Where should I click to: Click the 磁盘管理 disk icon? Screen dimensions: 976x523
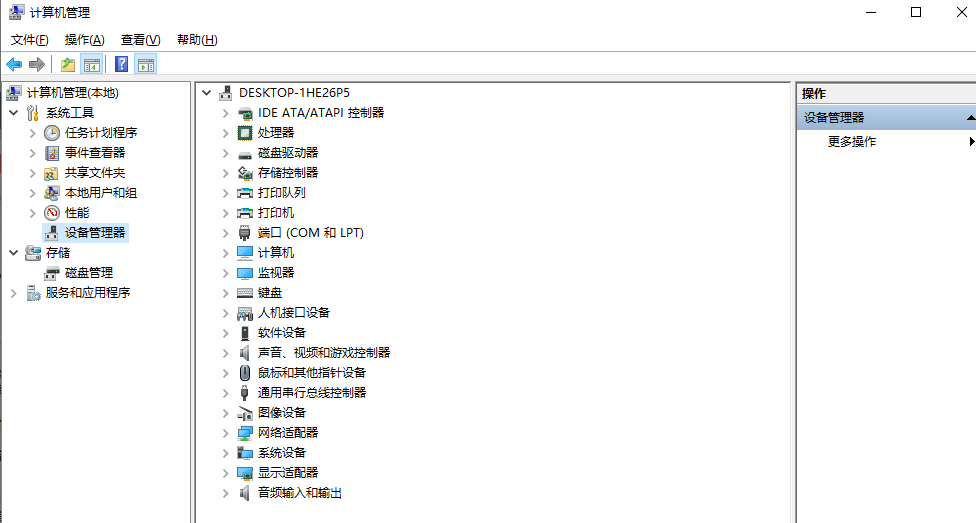(x=52, y=273)
